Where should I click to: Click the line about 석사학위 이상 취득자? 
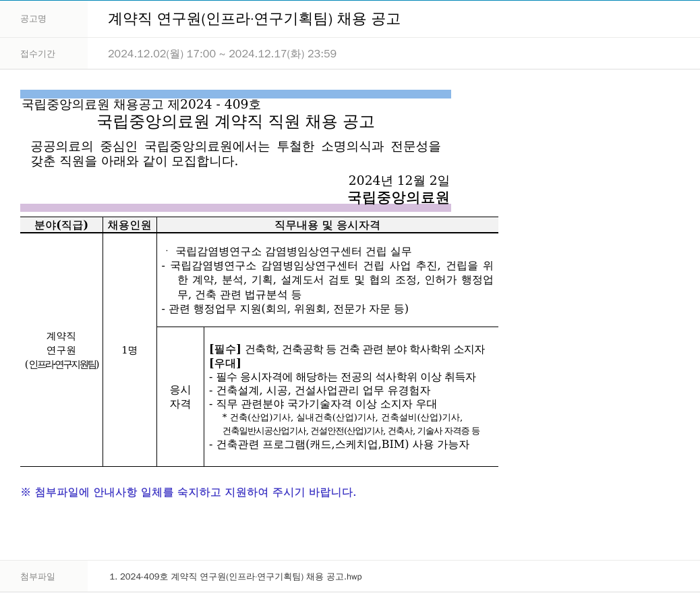coord(343,377)
